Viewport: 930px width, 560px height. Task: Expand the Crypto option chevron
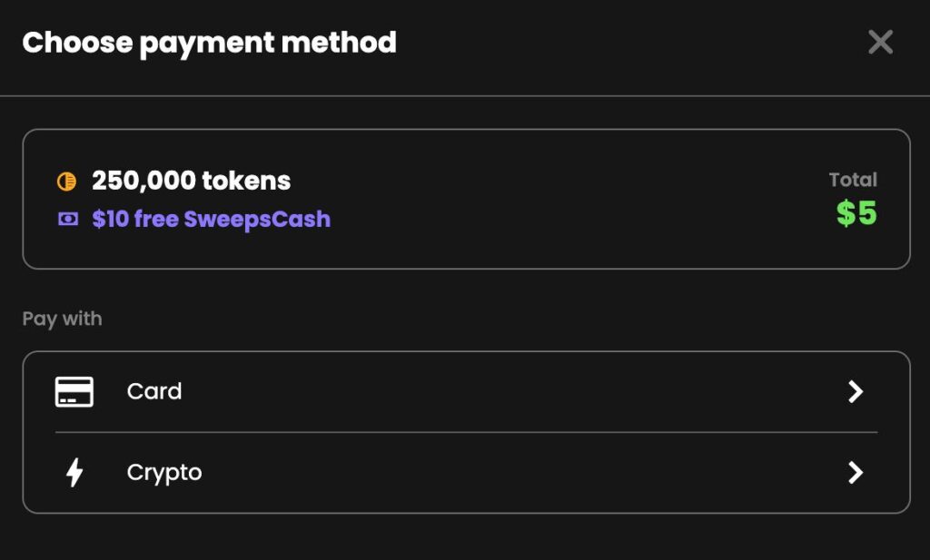tap(856, 472)
